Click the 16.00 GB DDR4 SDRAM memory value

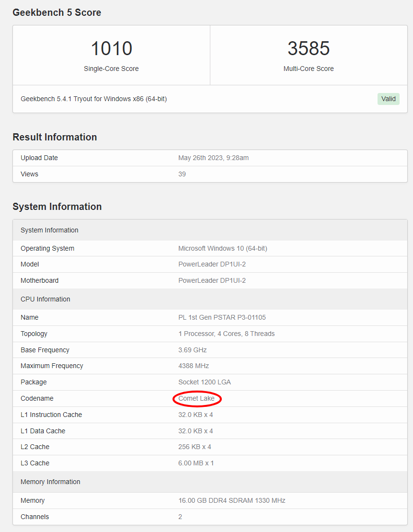coord(231,500)
